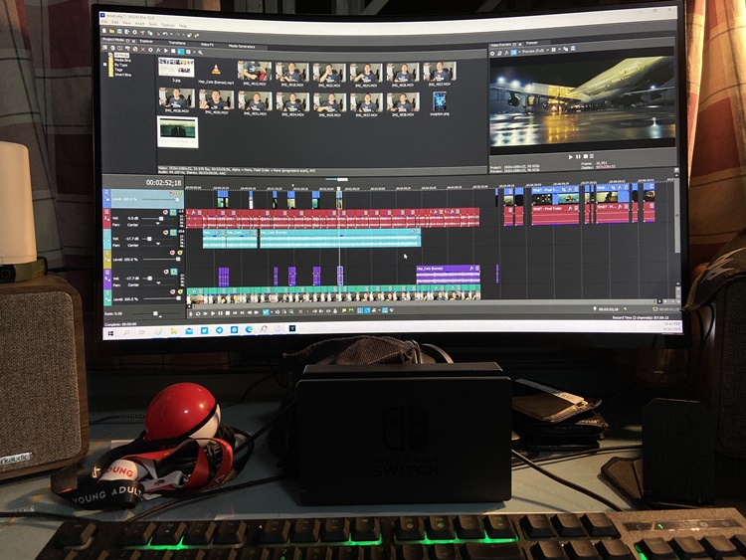Click the red X delete icon in timeline toolbar
The image size is (746, 560).
point(300,312)
